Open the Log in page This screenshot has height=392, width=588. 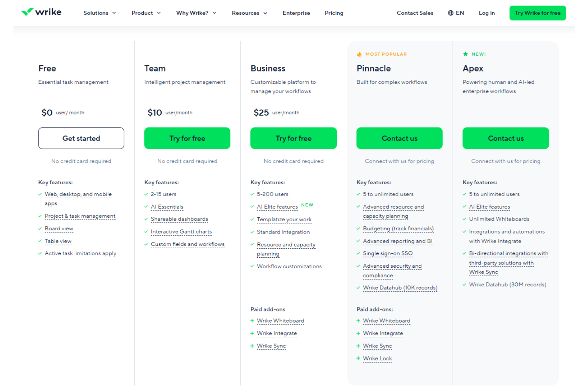(487, 13)
